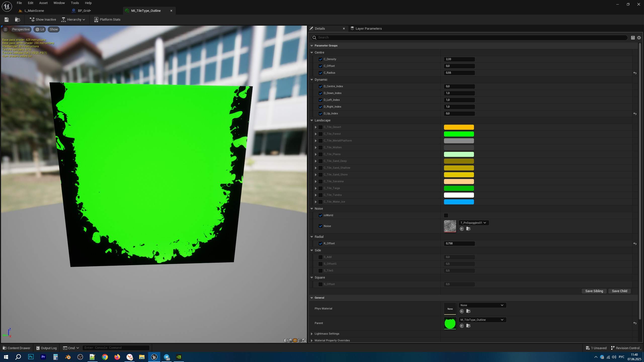Reset Parent material to default

(x=635, y=323)
